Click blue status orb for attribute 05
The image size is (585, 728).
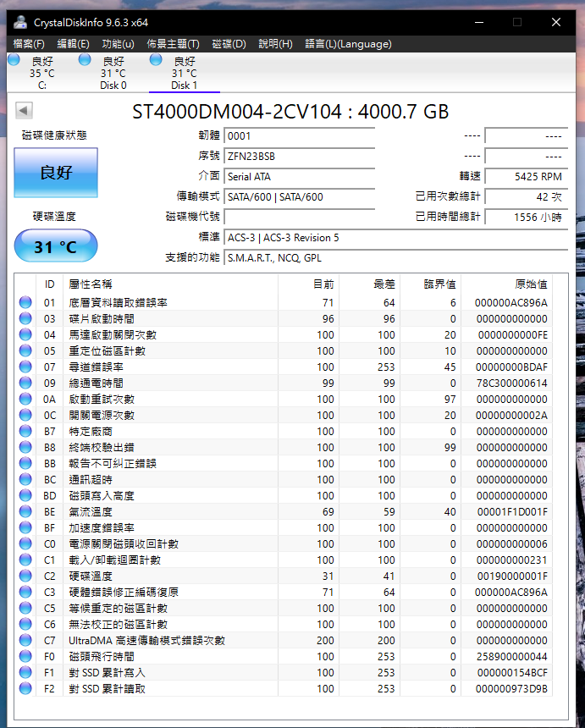click(25, 351)
